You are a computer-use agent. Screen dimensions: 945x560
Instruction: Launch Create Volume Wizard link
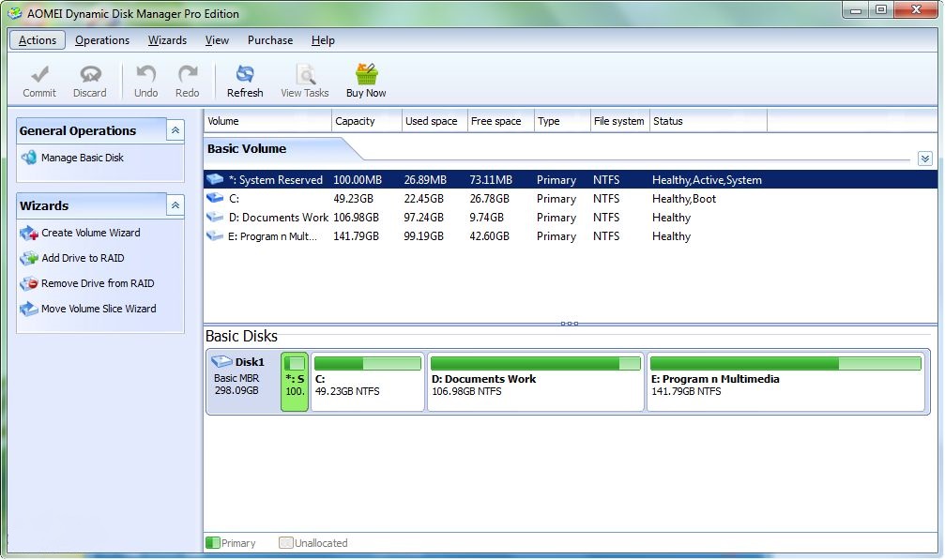(x=91, y=233)
